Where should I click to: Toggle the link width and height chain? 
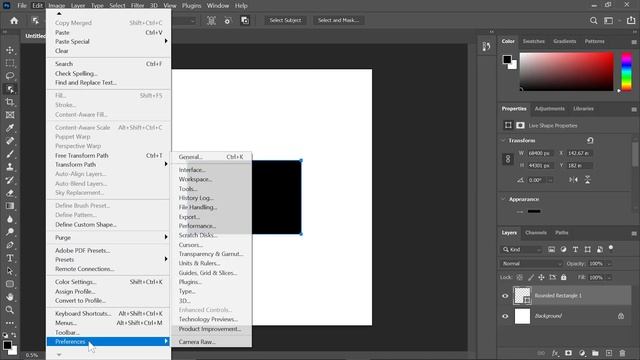tap(508, 159)
